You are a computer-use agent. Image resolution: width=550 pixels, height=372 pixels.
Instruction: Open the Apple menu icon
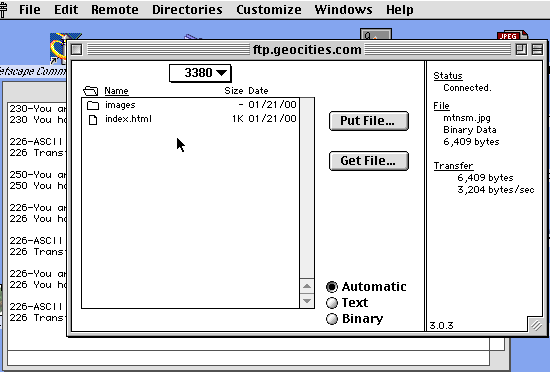coord(3,9)
